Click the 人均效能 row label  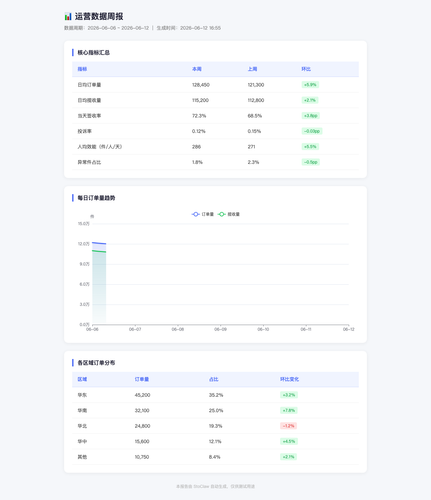(100, 147)
